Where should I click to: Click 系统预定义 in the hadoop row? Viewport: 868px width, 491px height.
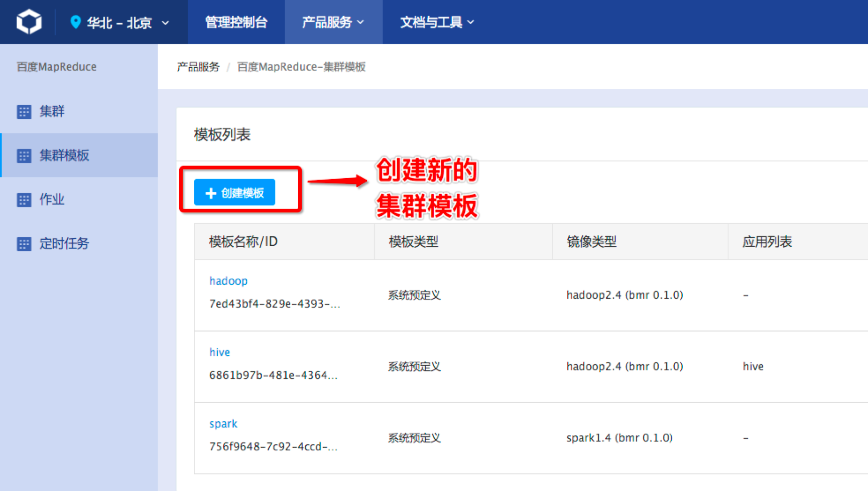(x=414, y=295)
